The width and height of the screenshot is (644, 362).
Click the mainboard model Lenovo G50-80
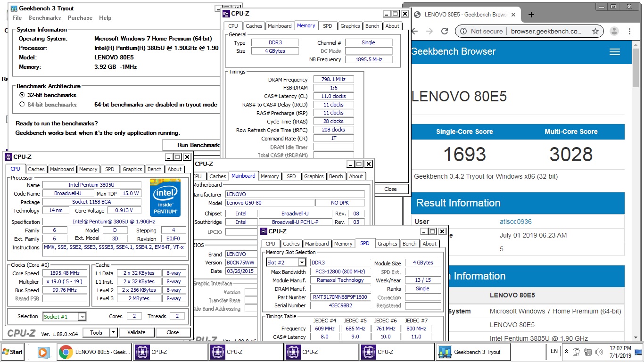point(269,203)
